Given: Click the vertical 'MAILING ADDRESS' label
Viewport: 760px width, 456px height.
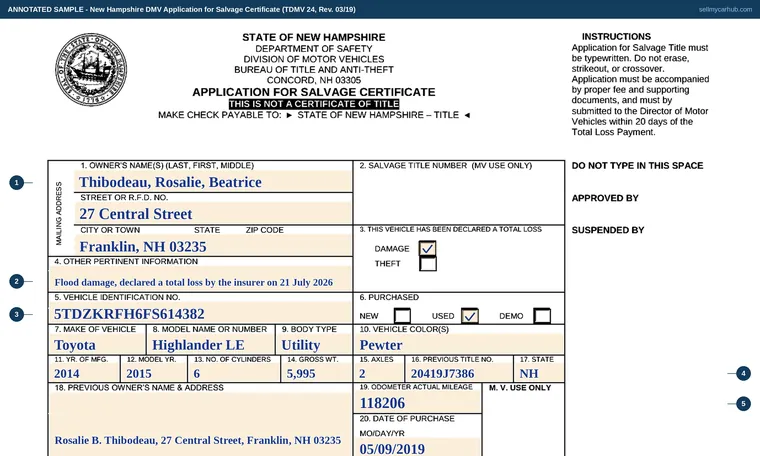Looking at the screenshot, I should (x=59, y=213).
